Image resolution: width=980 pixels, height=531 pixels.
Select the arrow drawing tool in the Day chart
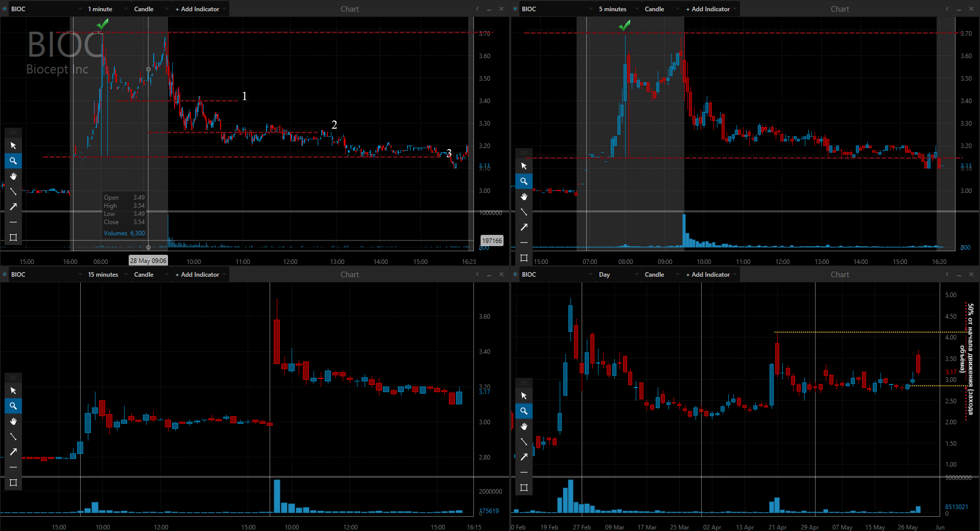[x=524, y=457]
